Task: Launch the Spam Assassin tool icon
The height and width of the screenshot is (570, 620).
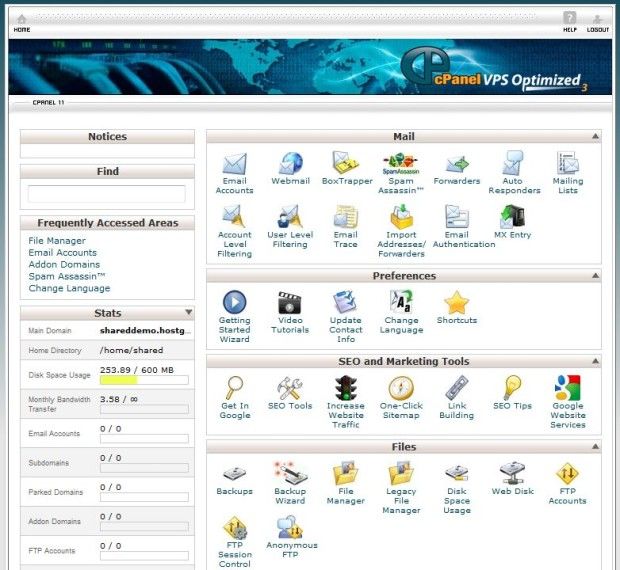Action: click(400, 163)
